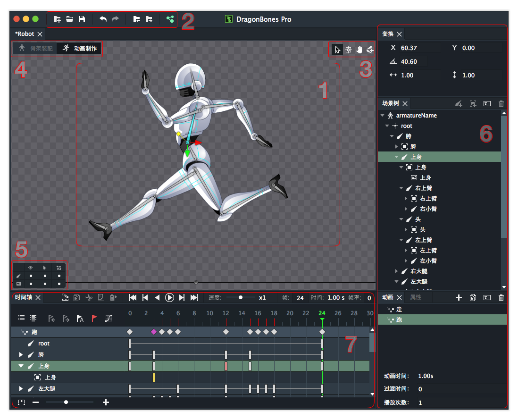The width and height of the screenshot is (518, 420).
Task: Choose the Select arrow tool in canvas
Action: tap(337, 50)
